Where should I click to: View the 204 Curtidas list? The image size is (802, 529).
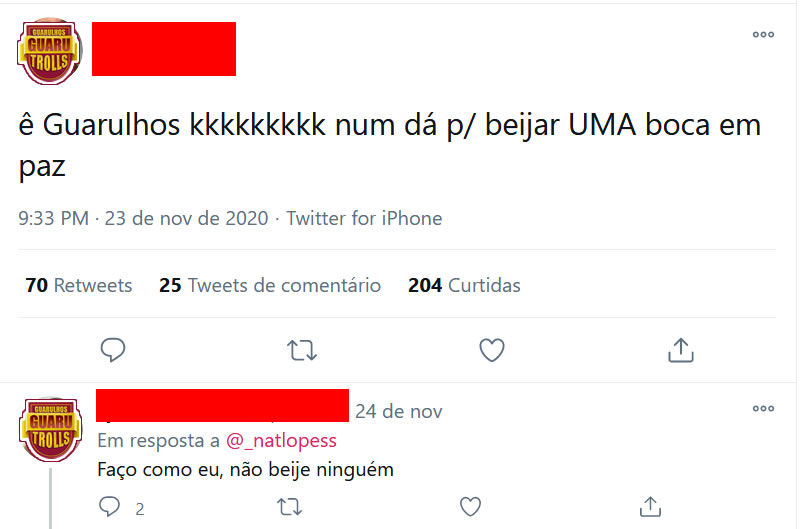coord(464,285)
